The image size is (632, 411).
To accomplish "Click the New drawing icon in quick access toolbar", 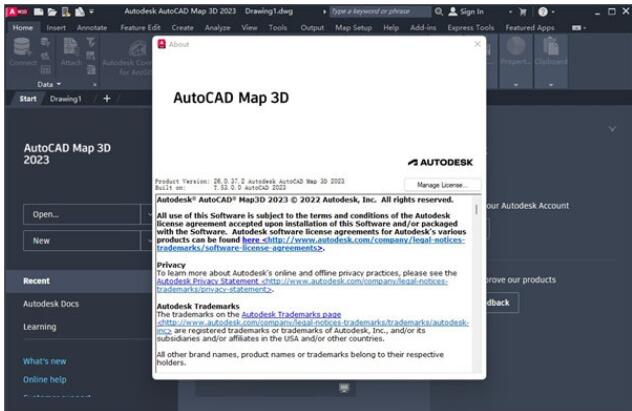I will pos(36,12).
